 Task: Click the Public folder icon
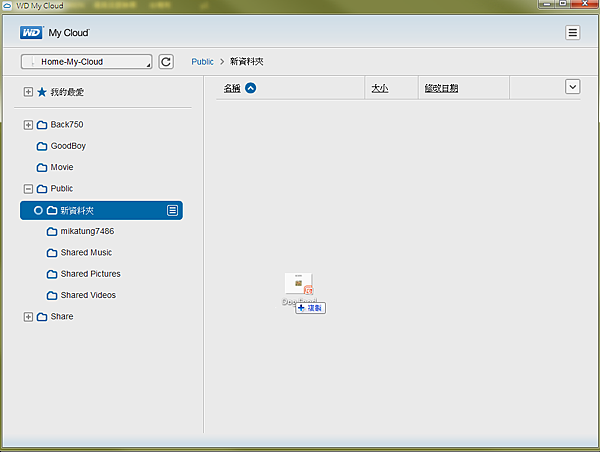[x=42, y=189]
